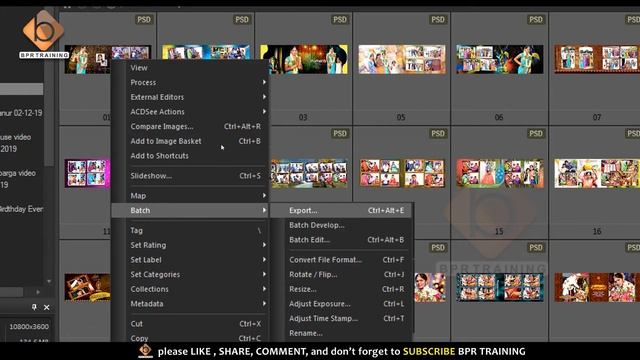Select thumbnail labeled 06
Viewport: 640px width, 360px height.
coord(500,60)
